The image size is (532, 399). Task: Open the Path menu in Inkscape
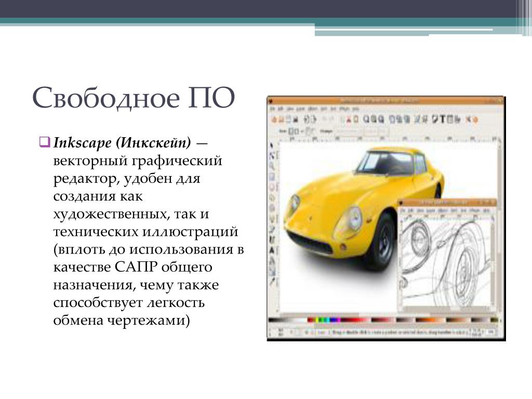(x=324, y=109)
